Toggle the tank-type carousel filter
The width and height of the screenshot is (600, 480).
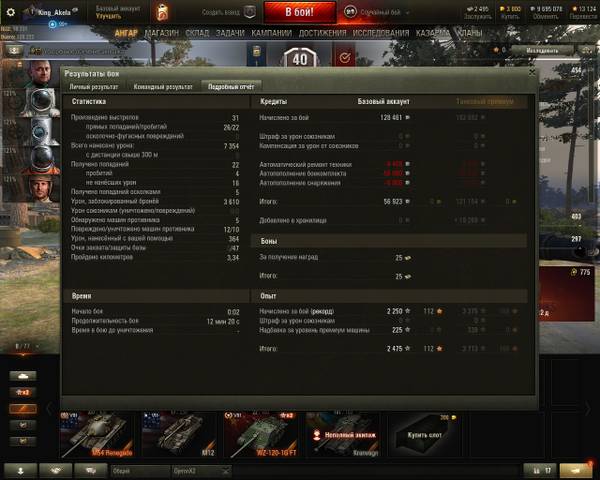coord(23,376)
